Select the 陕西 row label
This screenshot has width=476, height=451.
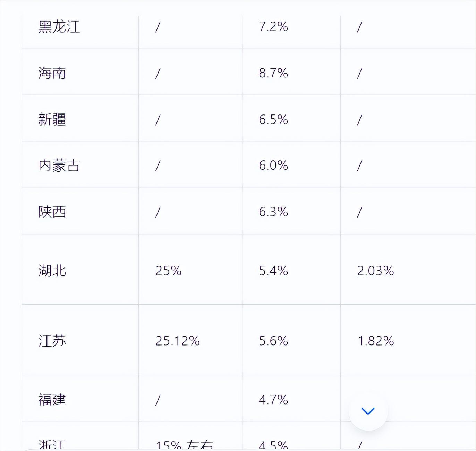[52, 212]
